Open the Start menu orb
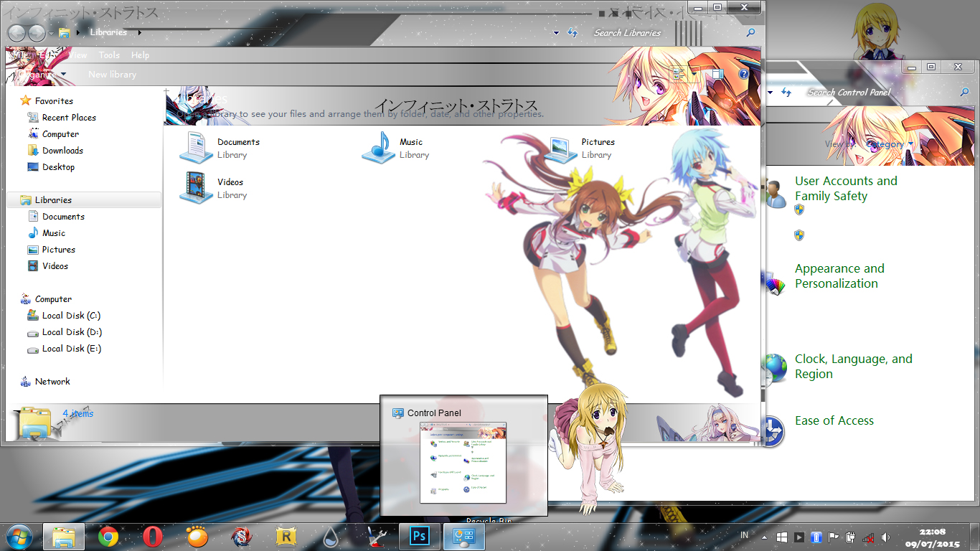Viewport: 980px width, 551px height. 19,537
